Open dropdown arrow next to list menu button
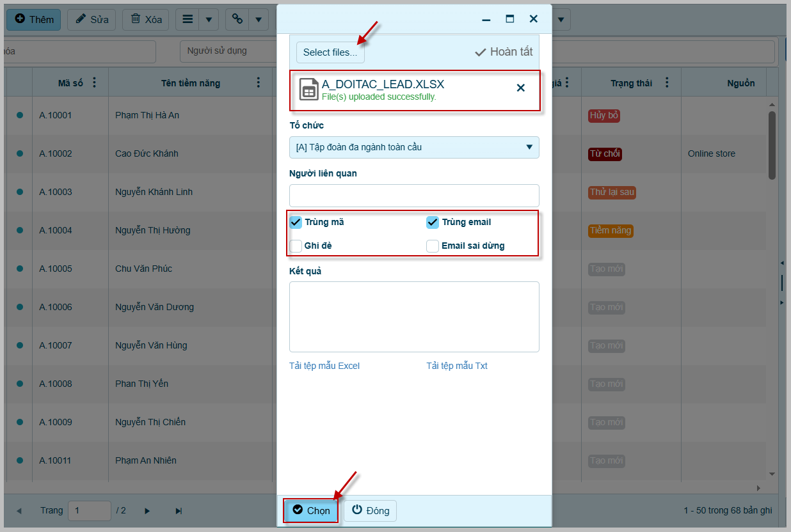 click(209, 19)
